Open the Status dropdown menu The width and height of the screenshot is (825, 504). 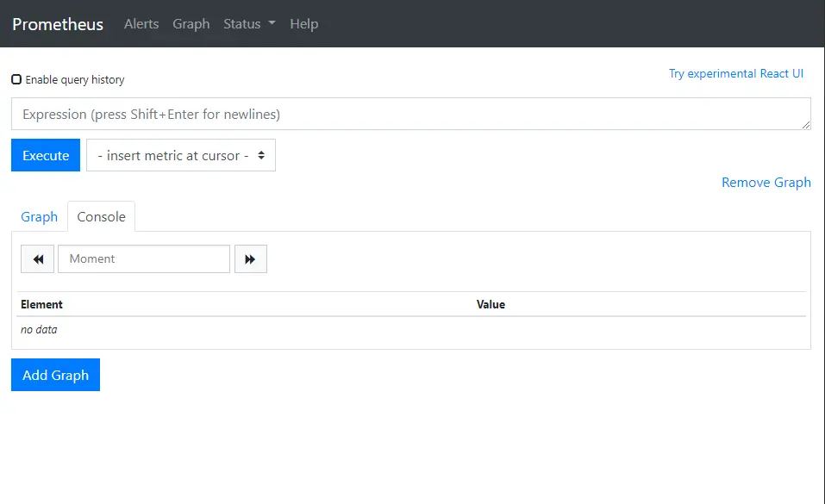tap(249, 24)
